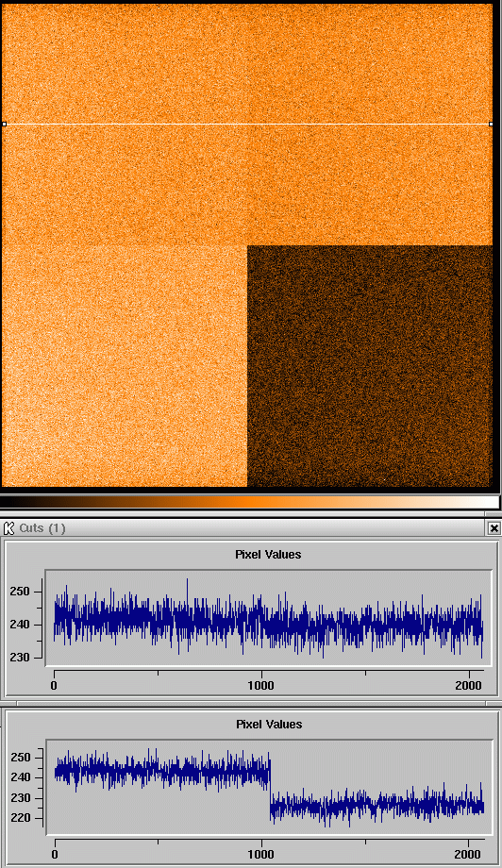Open the K window menu icon

pyautogui.click(x=8, y=528)
